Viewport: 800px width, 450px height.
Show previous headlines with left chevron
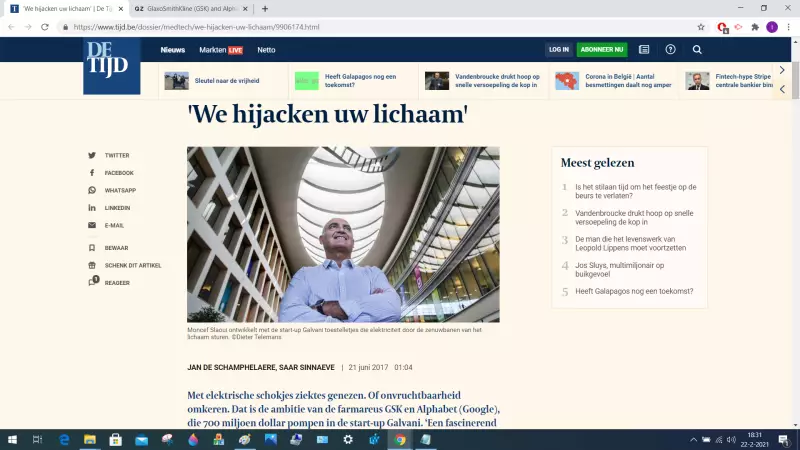pos(782,89)
